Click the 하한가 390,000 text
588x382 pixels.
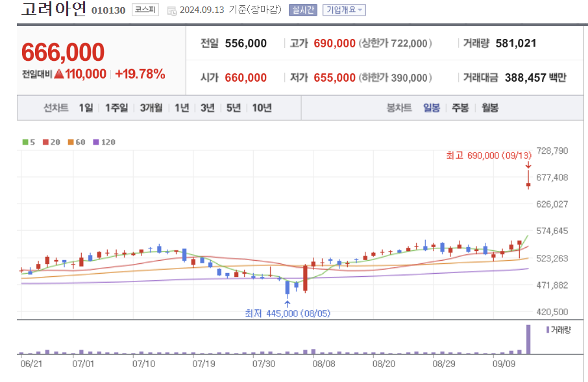[x=395, y=78]
